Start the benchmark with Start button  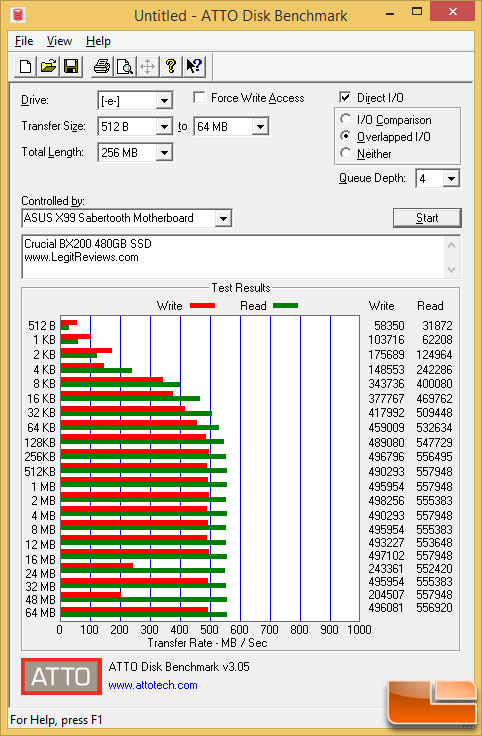tap(427, 218)
